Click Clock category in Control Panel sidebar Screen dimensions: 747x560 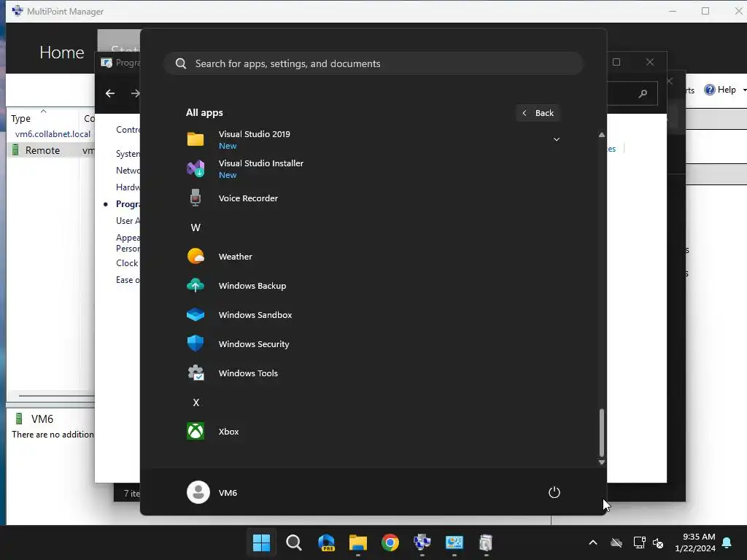[x=127, y=262]
